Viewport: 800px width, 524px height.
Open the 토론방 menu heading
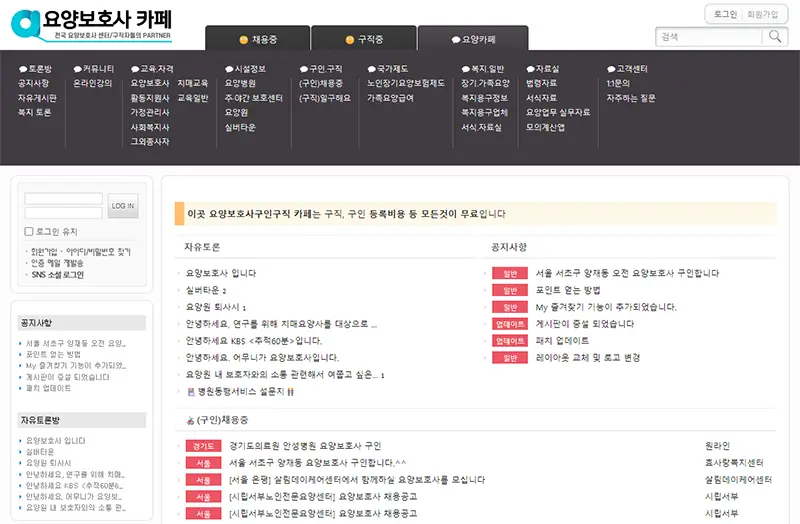tap(35, 69)
